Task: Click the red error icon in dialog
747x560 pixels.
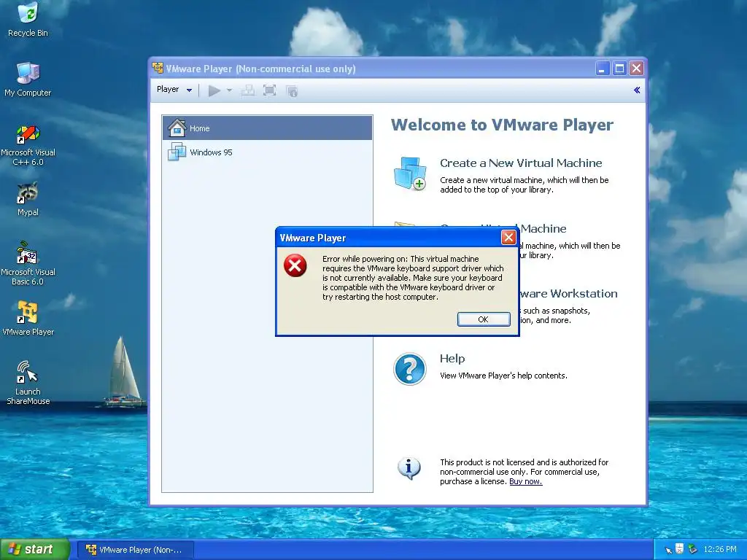Action: click(295, 265)
